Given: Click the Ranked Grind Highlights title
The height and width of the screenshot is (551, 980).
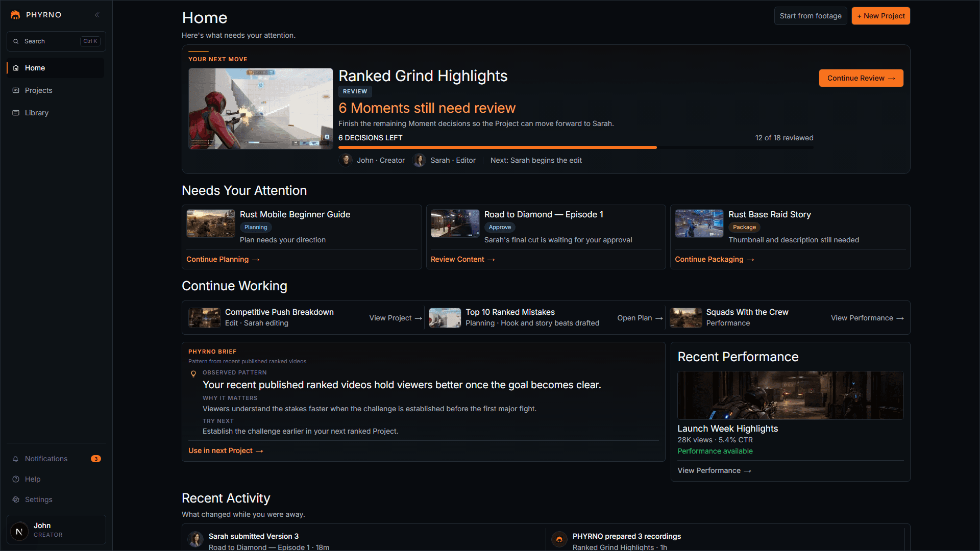Looking at the screenshot, I should point(423,76).
